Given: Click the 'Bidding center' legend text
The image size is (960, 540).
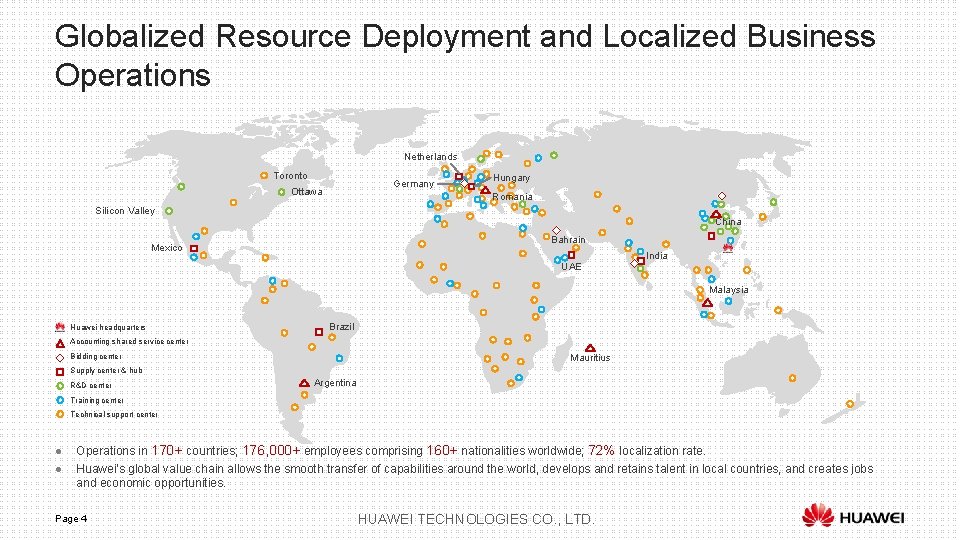Looking at the screenshot, I should (96, 356).
